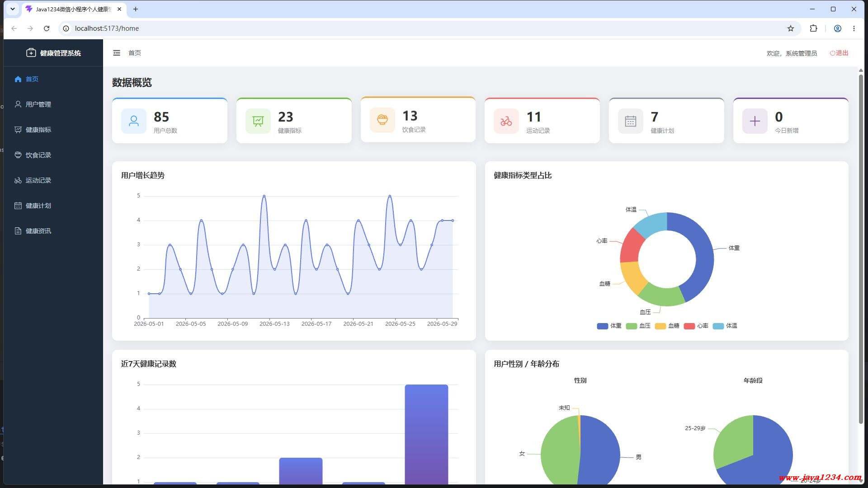Toggle 心率 legend item in donut chart
Viewport: 868px width, 488px height.
(696, 326)
